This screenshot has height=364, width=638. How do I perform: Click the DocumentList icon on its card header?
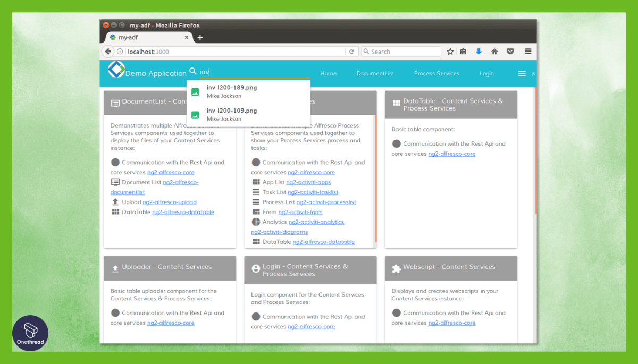114,103
